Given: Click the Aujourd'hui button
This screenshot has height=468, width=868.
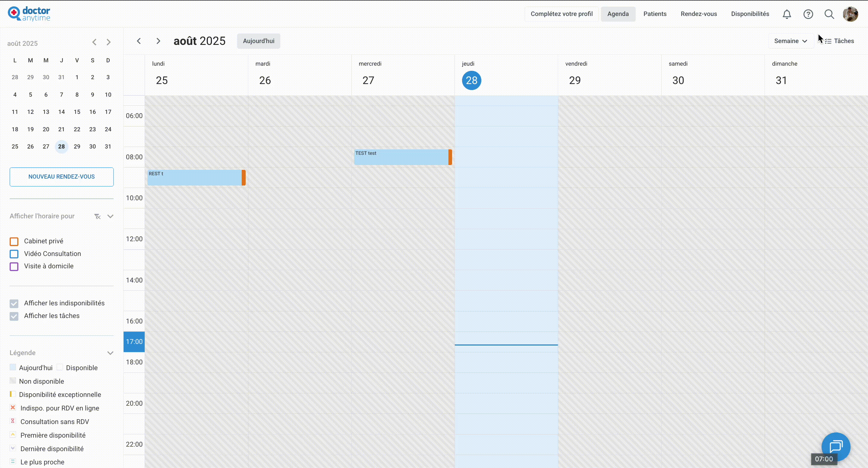Looking at the screenshot, I should pos(259,41).
